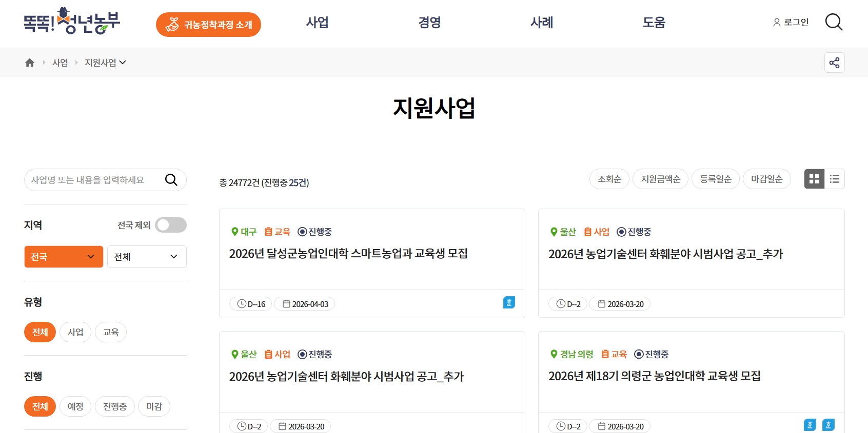
Task: Open the 사업 main menu
Action: 317,23
